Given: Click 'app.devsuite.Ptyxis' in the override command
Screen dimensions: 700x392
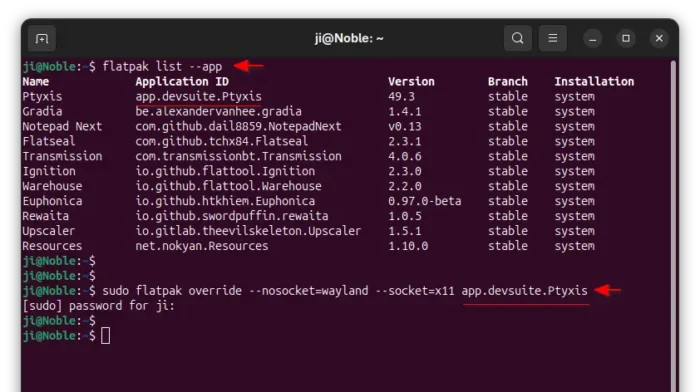Looking at the screenshot, I should pos(525,291).
